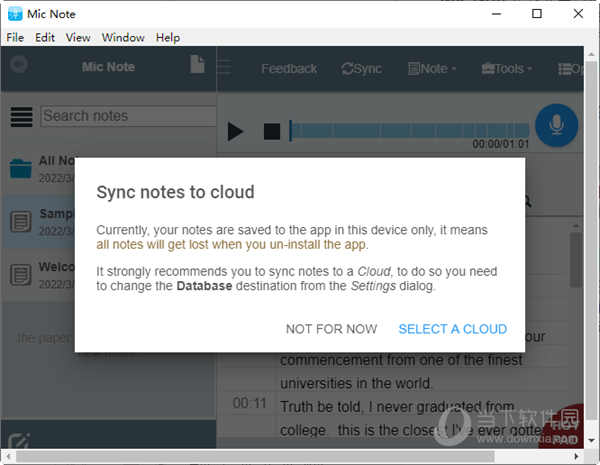The height and width of the screenshot is (465, 600).
Task: Expand the Tools dropdown menu
Action: tap(507, 69)
